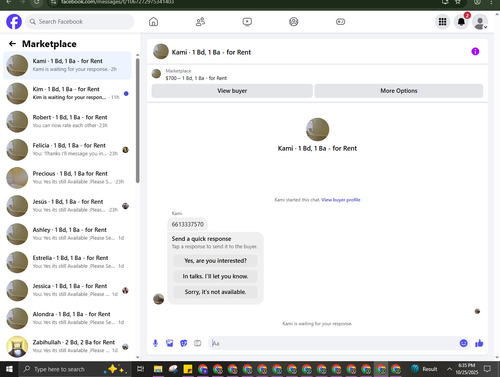Viewport: 500px width, 377px height.
Task: Open the Gaming tab icon
Action: 340,22
